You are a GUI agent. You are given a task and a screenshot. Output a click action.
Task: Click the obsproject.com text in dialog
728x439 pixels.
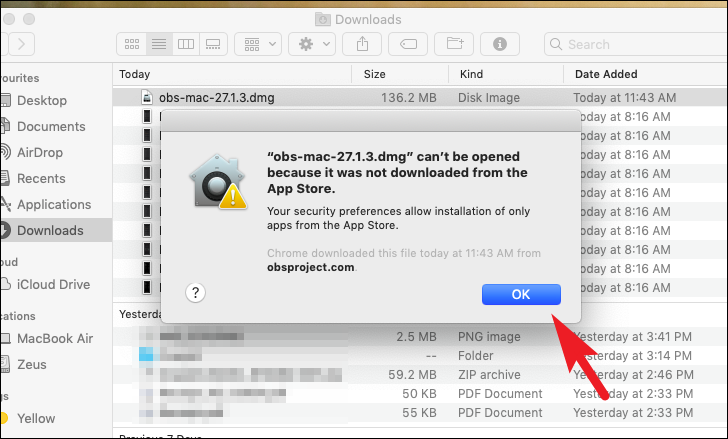(311, 267)
